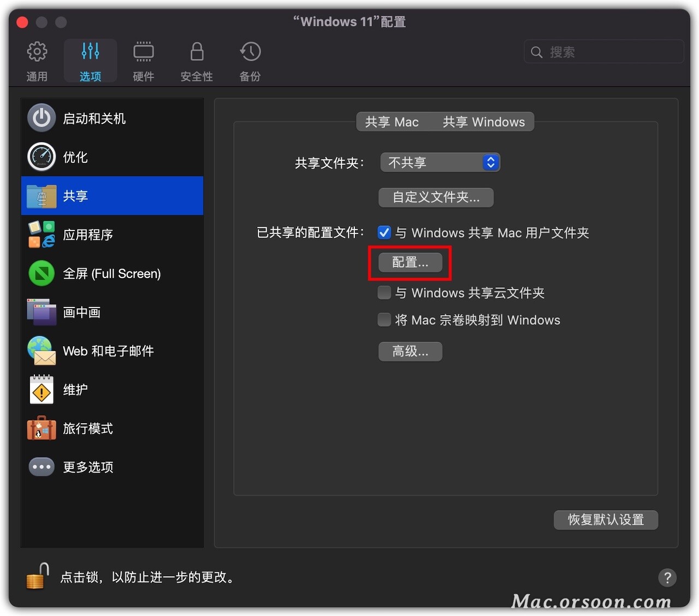Viewport: 699px width, 616px height.
Task: Open the 硬件 chip icon in toolbar
Action: [x=144, y=52]
